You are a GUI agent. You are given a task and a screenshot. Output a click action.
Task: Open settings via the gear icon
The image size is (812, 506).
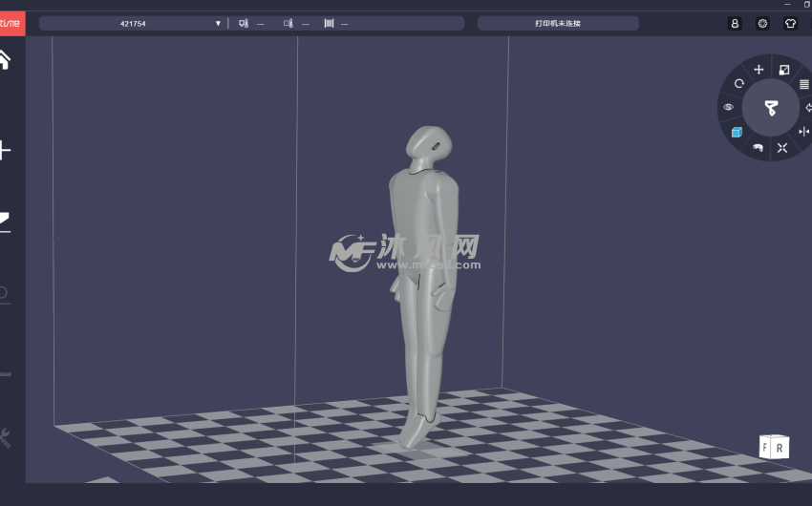[x=762, y=23]
